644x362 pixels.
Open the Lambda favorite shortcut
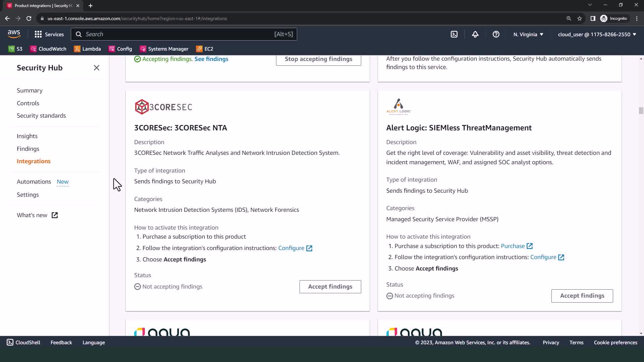click(x=88, y=49)
